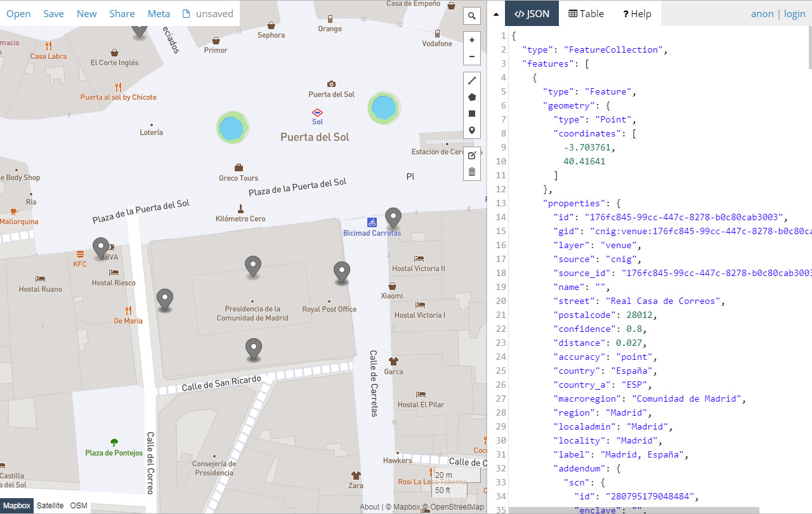This screenshot has width=812, height=514.
Task: Click the "Real Casa de Correos" street value
Action: 663,301
